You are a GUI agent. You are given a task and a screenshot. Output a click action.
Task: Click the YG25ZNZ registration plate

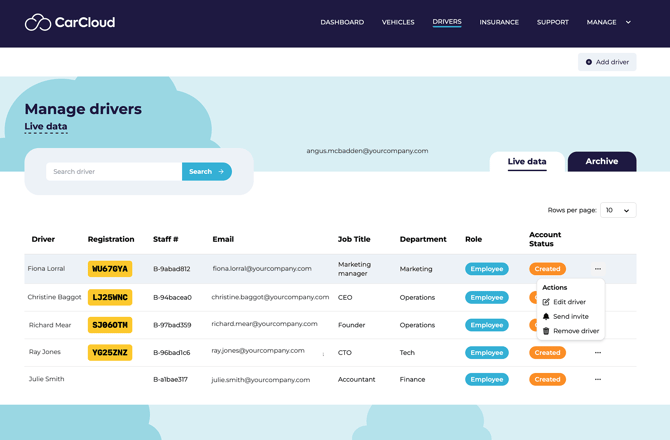pos(110,353)
